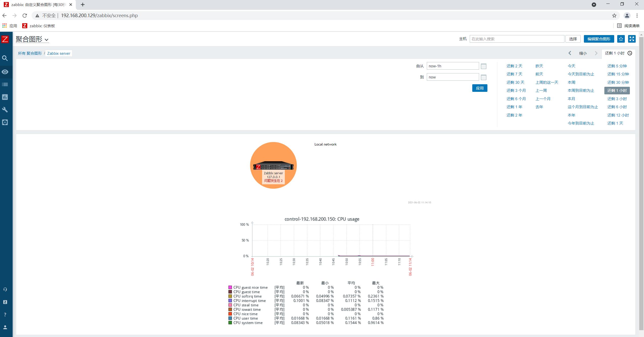Image resolution: width=644 pixels, height=337 pixels.
Task: Toggle fullscreen kiosk mode button
Action: click(x=632, y=39)
